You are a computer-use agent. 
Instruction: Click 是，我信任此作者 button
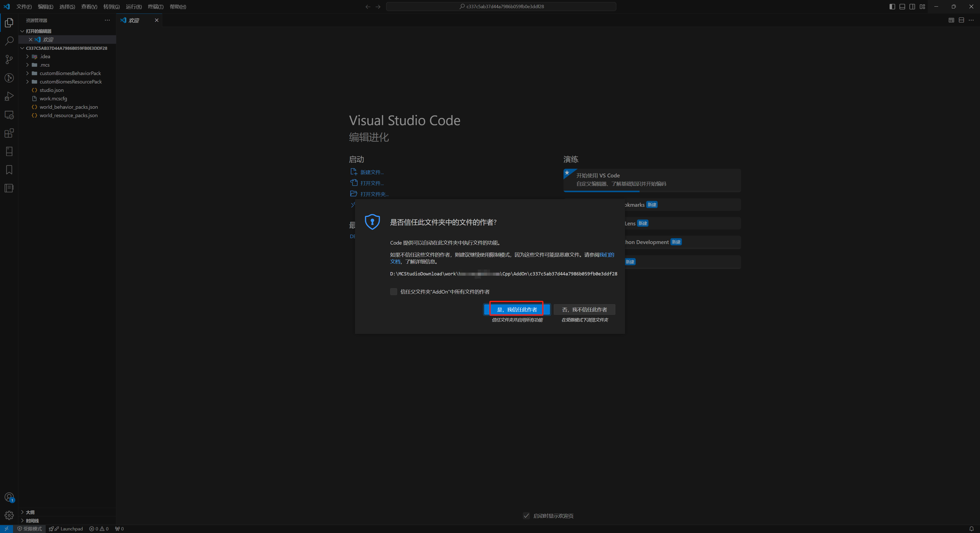pyautogui.click(x=517, y=310)
